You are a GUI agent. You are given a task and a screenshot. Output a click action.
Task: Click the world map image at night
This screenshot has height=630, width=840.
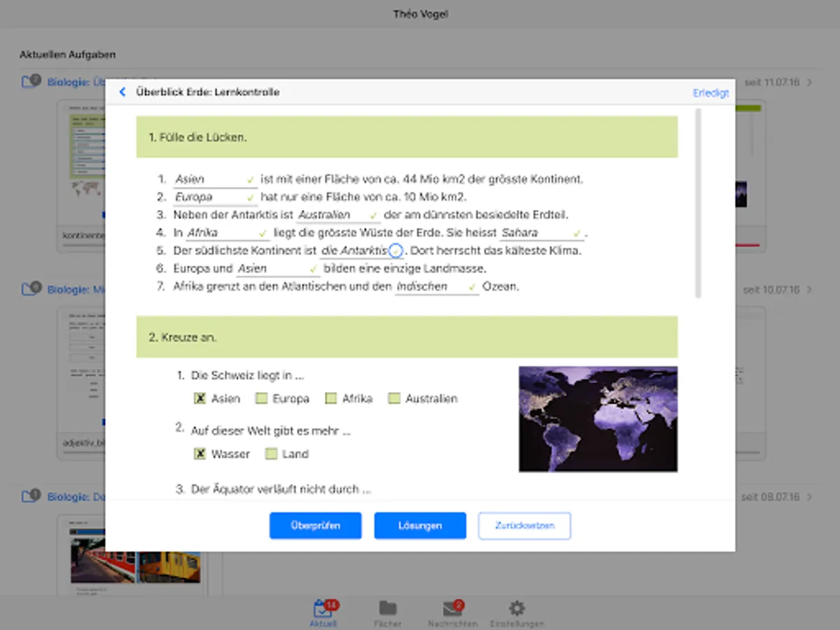pyautogui.click(x=598, y=419)
